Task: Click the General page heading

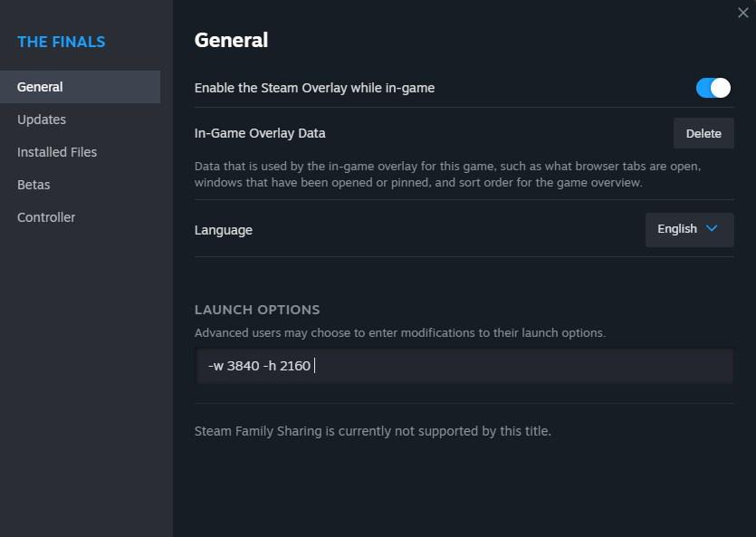Action: click(x=231, y=40)
